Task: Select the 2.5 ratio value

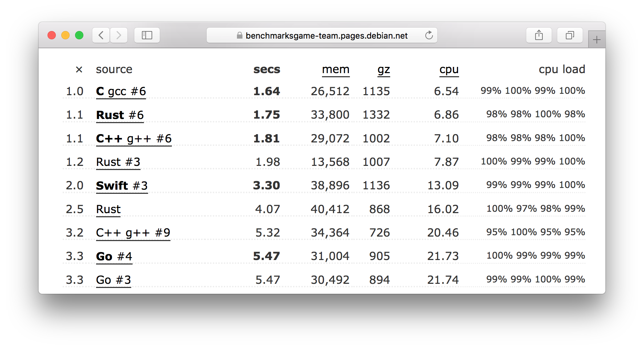Action: (x=75, y=209)
